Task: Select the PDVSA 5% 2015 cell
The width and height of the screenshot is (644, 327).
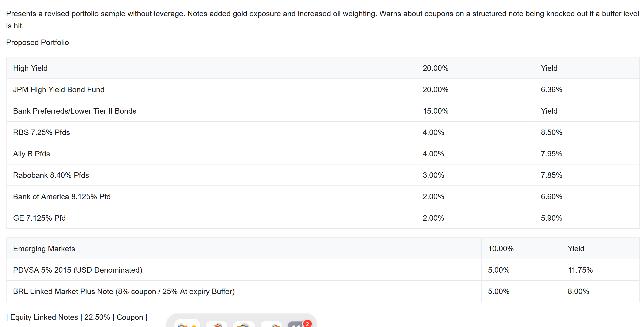Action: (x=77, y=270)
